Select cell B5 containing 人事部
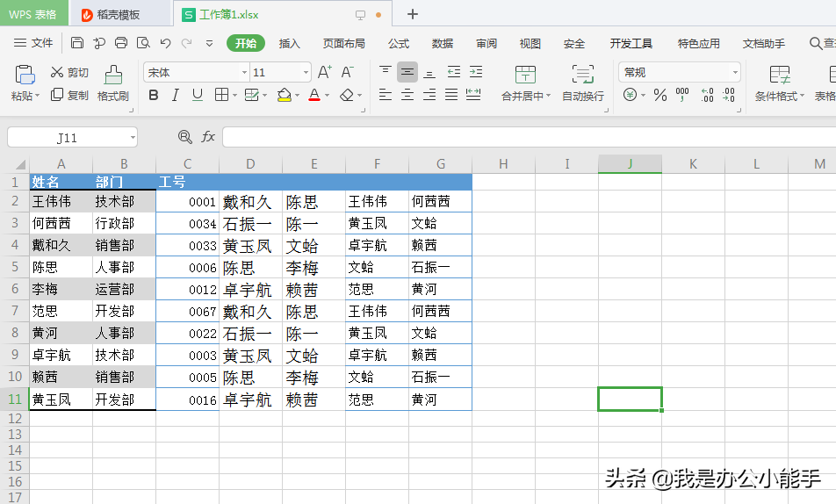This screenshot has height=504, width=836. [124, 268]
